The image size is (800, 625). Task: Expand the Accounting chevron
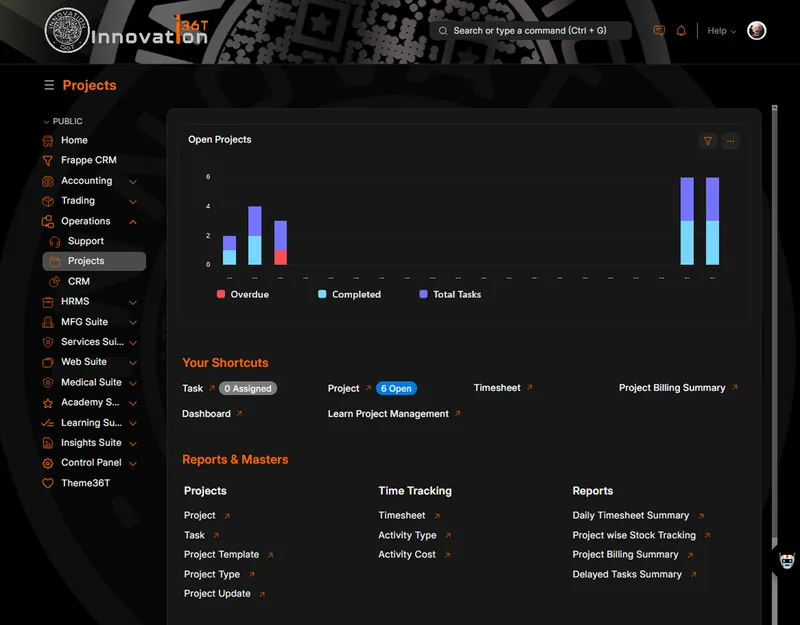[x=133, y=182]
